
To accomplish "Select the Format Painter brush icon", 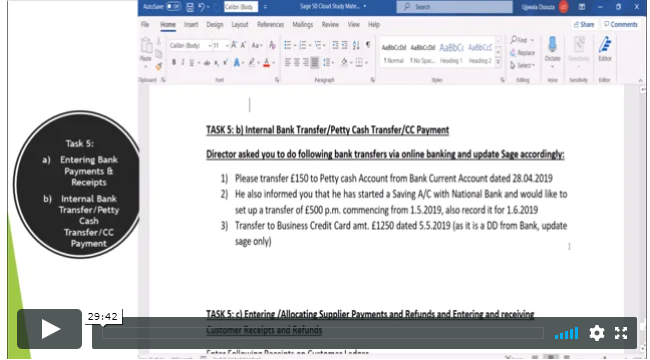I will tap(159, 67).
